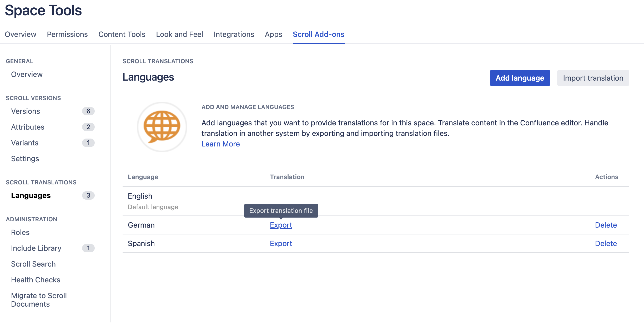Select Attributes under Scroll Versions
The height and width of the screenshot is (324, 644).
click(x=28, y=127)
